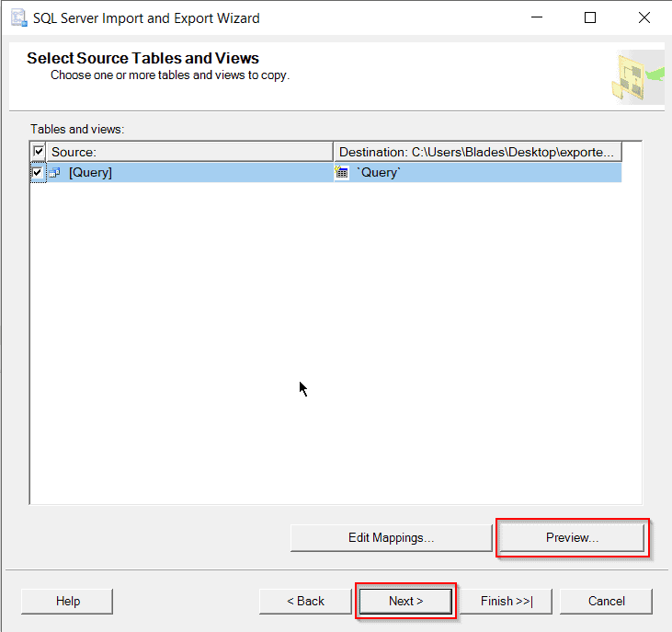Open Help for this wizard page
This screenshot has width=672, height=632.
pyautogui.click(x=67, y=601)
